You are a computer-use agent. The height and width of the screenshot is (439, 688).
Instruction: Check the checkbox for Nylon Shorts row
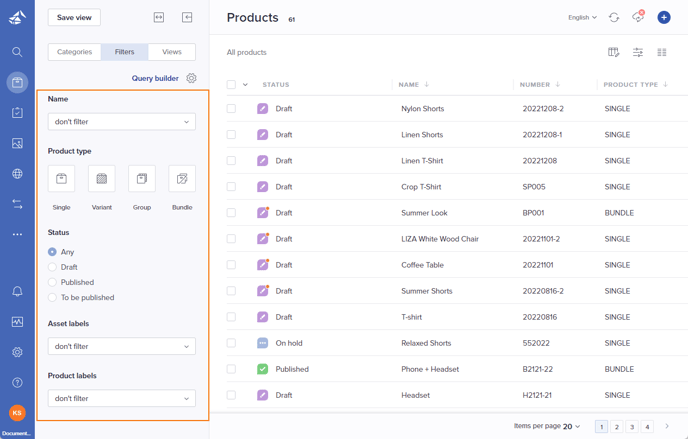231,108
